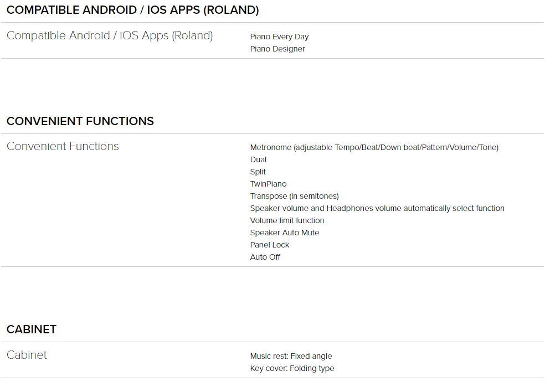545x392 pixels.
Task: Select the Volume limit function text
Action: pos(287,221)
